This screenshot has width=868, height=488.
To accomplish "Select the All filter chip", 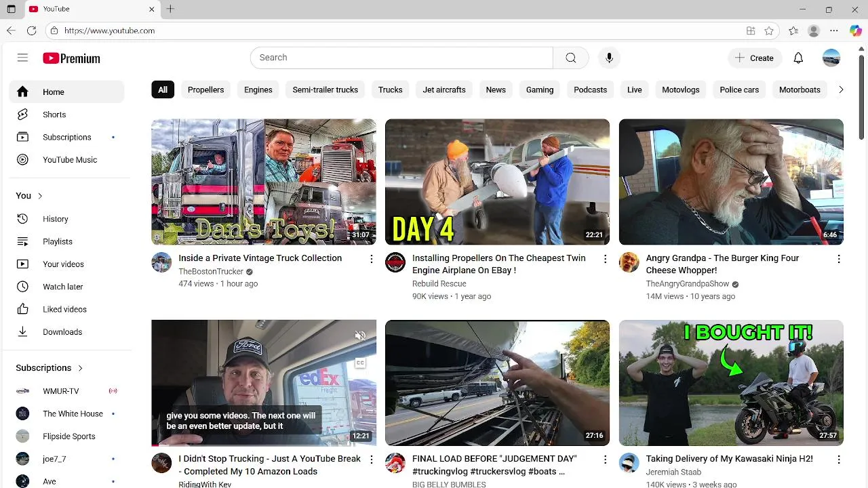I will point(163,89).
